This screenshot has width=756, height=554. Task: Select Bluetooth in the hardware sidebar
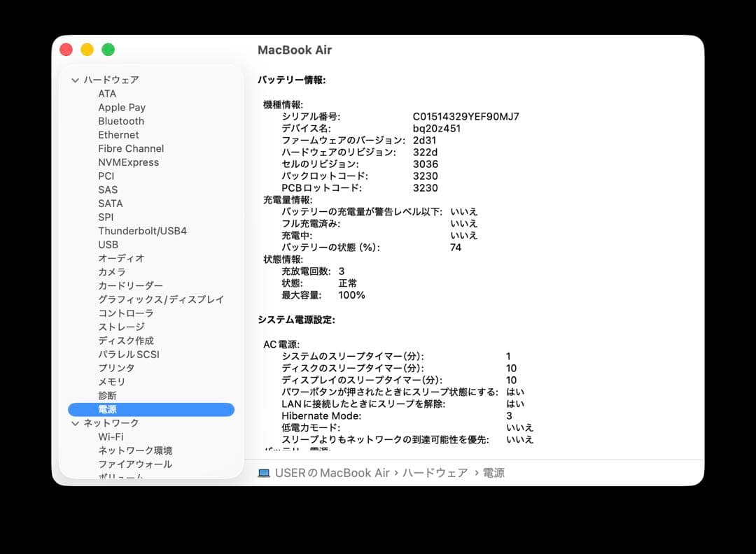pyautogui.click(x=120, y=120)
